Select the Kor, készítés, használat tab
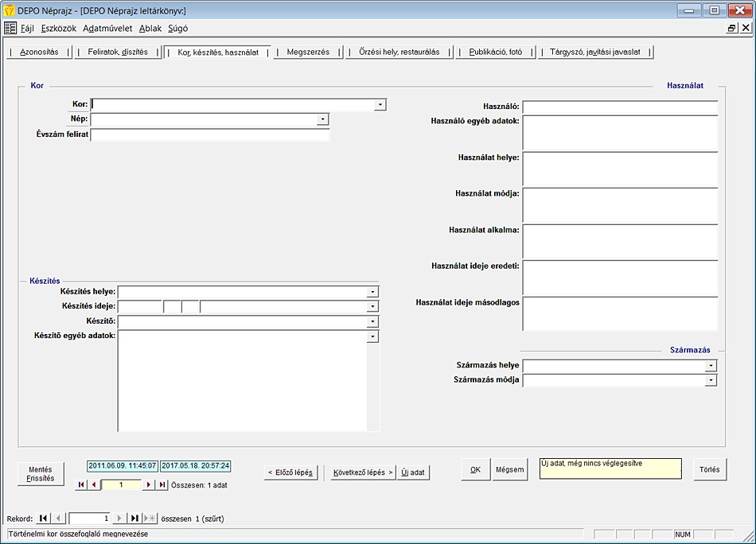Screen dimensions: 756x544 [218, 52]
